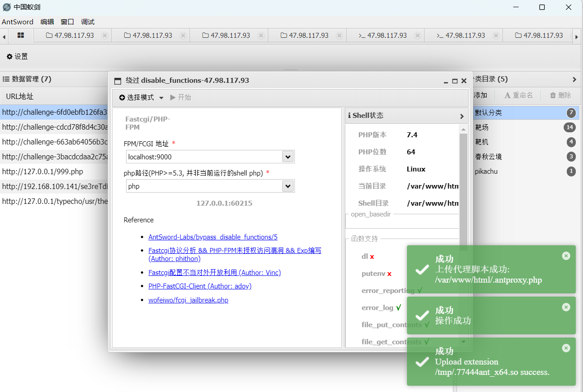Click the Shell状态 vertical scrollbar thumb
Image resolution: width=583 pixels, height=392 pixels.
tap(463, 192)
